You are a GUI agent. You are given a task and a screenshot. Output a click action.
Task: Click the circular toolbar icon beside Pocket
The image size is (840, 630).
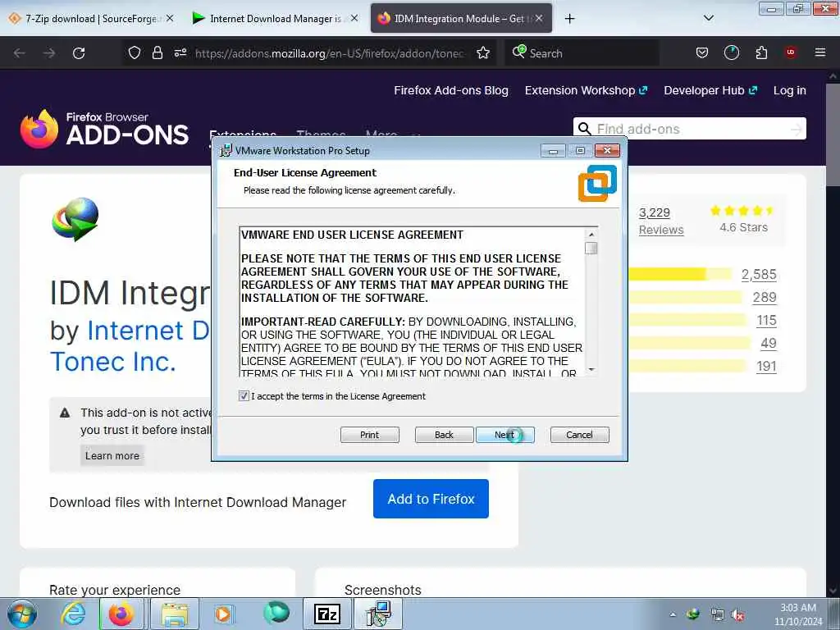(731, 52)
